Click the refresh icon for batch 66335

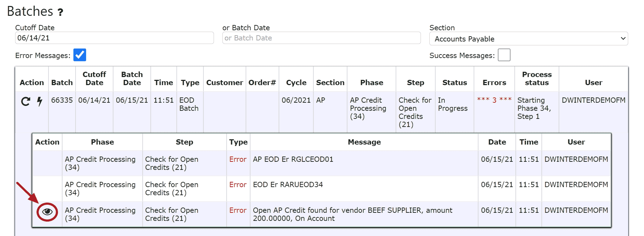26,102
